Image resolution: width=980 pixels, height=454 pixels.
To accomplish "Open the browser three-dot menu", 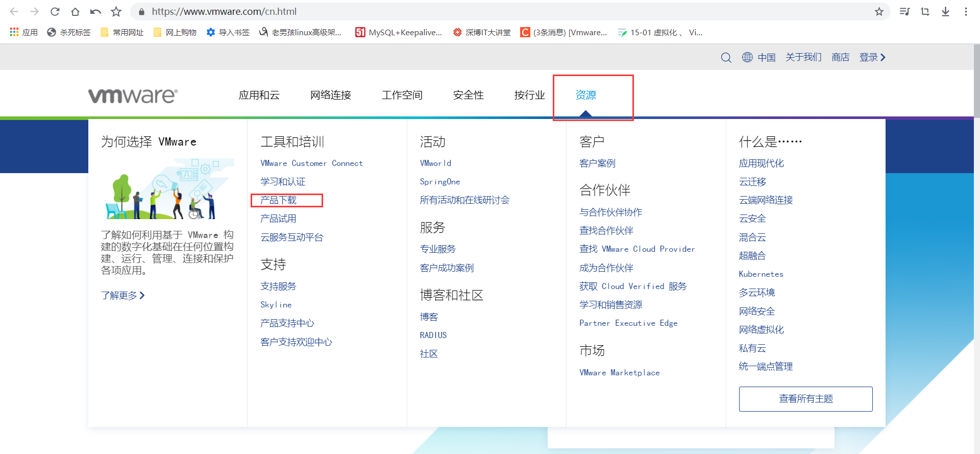I will point(966,11).
